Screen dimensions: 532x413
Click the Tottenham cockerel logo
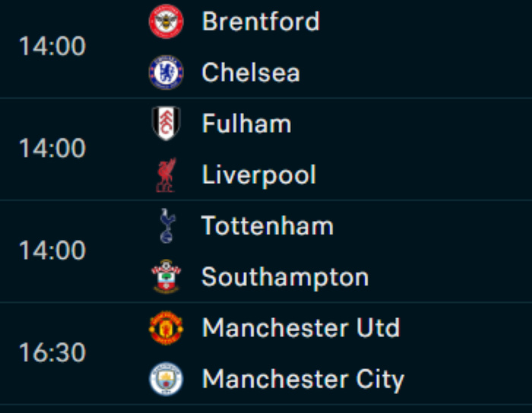pyautogui.click(x=166, y=226)
